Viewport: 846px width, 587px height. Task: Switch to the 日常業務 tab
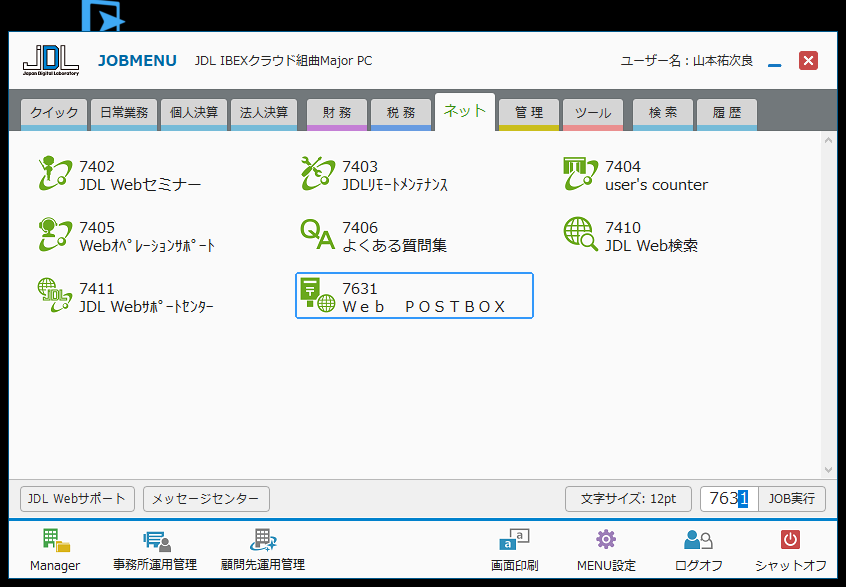pos(124,113)
